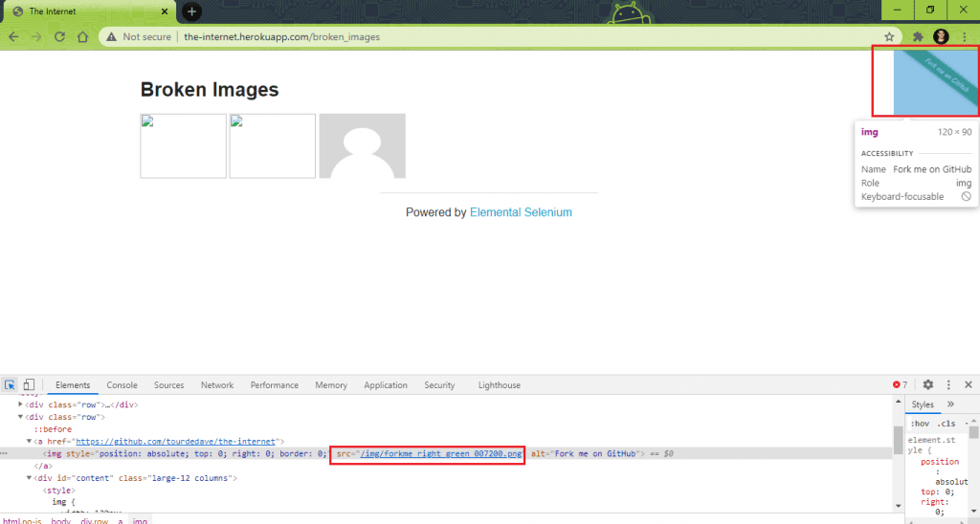
Task: Click img in the breadcrumb
Action: pos(140,520)
